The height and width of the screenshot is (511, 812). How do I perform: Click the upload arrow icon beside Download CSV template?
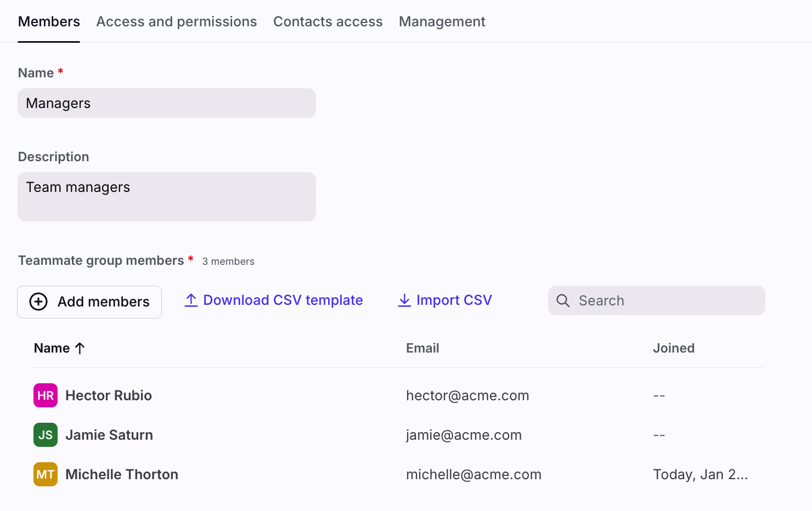click(x=191, y=300)
